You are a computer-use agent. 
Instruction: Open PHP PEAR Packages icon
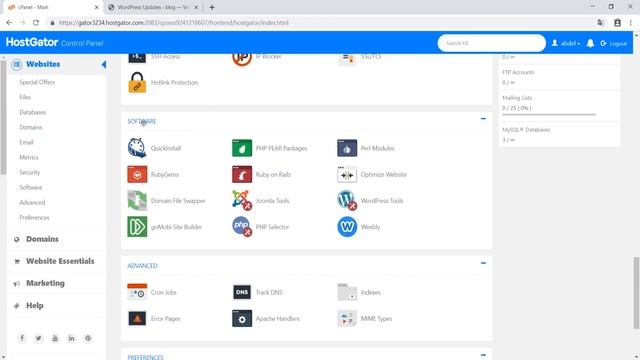[x=242, y=148]
